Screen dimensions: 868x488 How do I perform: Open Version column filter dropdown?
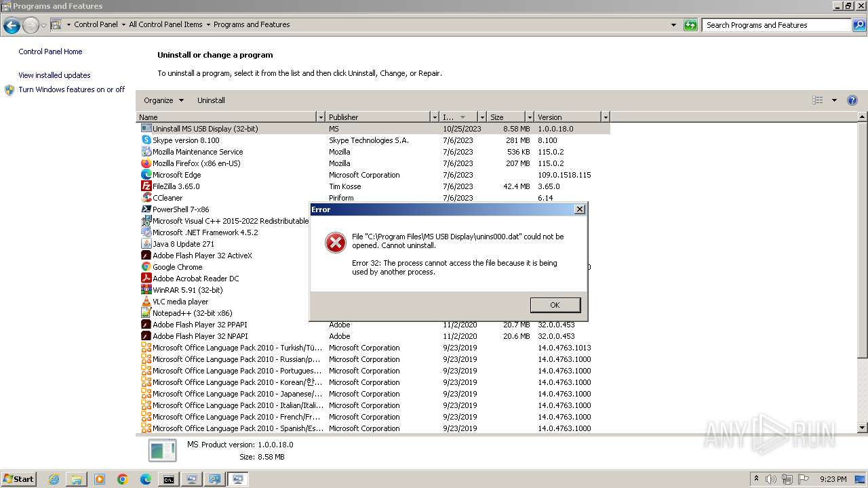606,117
